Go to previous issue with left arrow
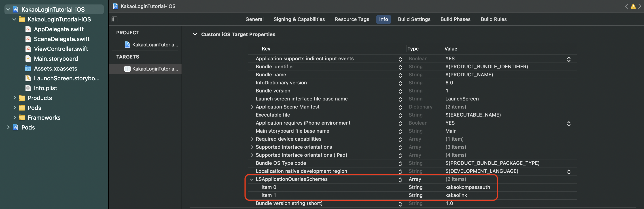This screenshot has width=644, height=209. [627, 6]
